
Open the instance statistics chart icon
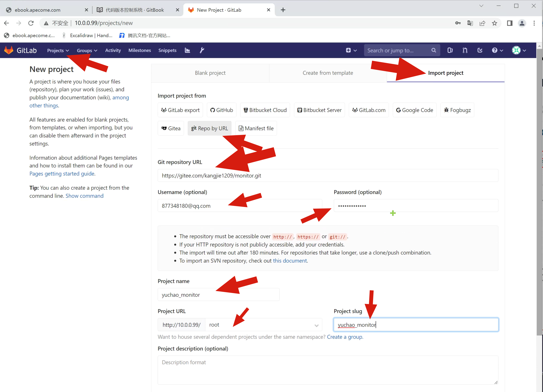187,50
